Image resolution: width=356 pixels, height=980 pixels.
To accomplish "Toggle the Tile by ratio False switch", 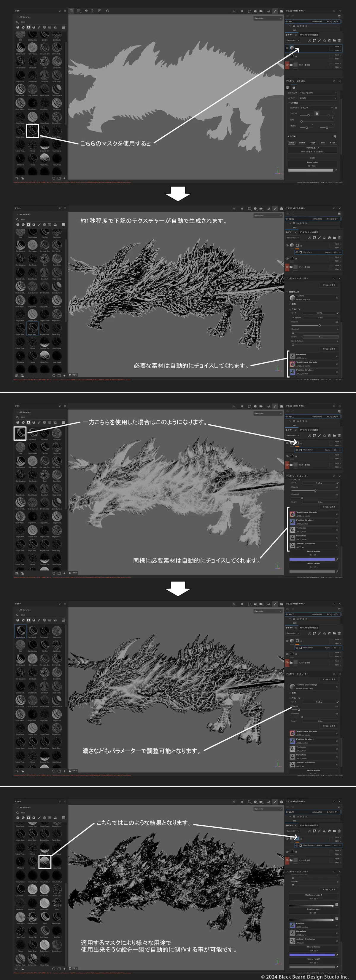I will [x=321, y=318].
